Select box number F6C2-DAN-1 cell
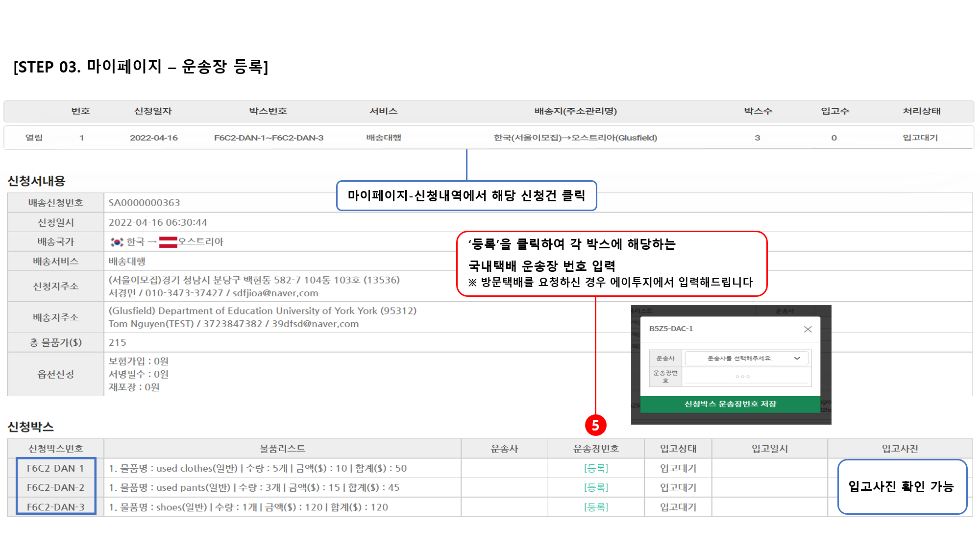The image size is (980, 551). coord(55,468)
